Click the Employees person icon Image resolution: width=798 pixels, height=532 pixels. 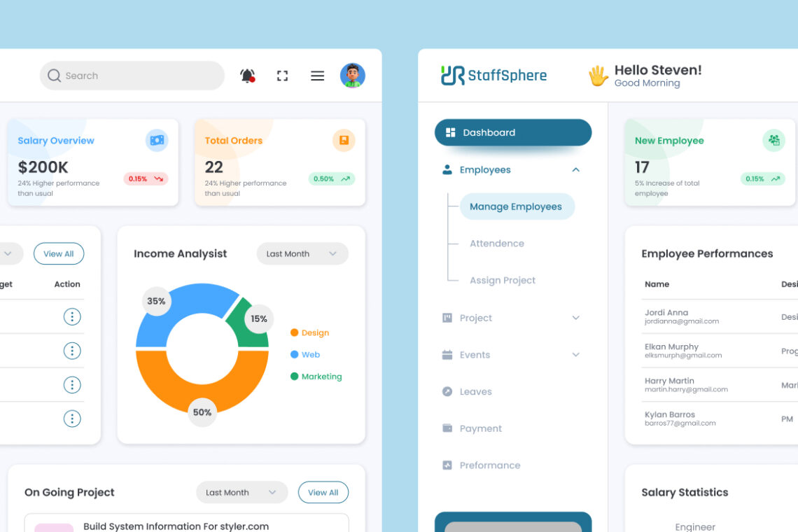click(x=447, y=169)
